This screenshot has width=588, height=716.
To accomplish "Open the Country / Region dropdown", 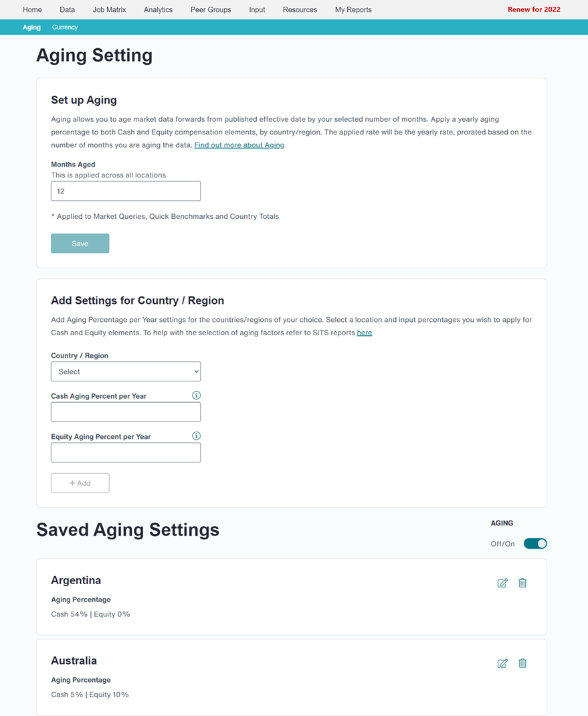I will [x=126, y=371].
